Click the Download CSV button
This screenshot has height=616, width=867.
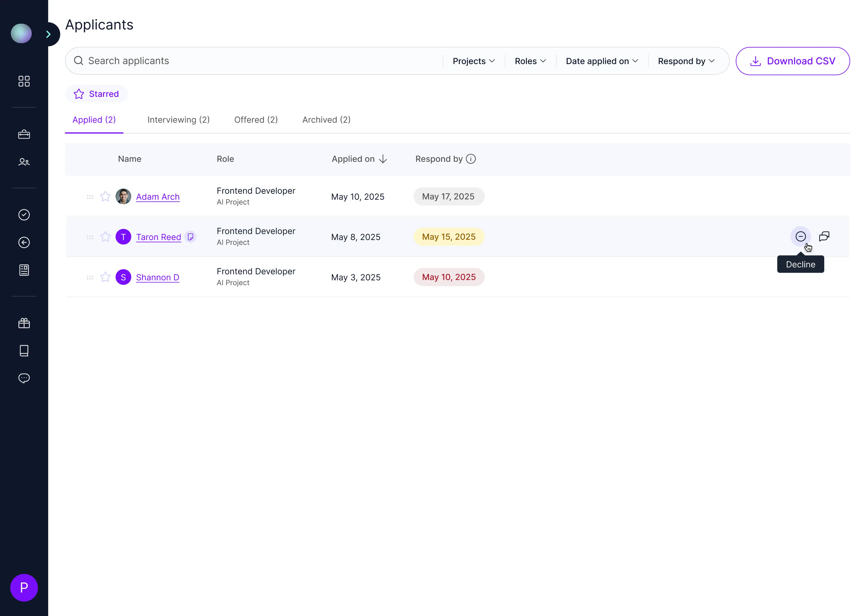coord(792,61)
